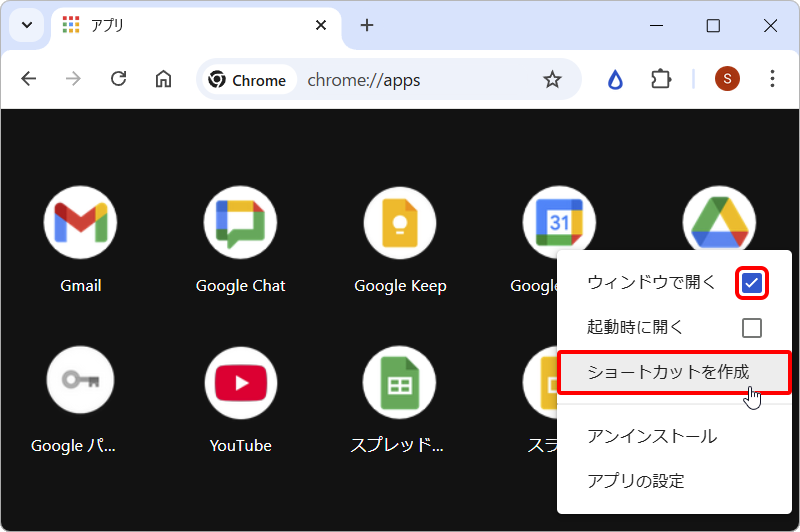Launch the Google Sheets app icon
The width and height of the screenshot is (800, 532).
(400, 381)
